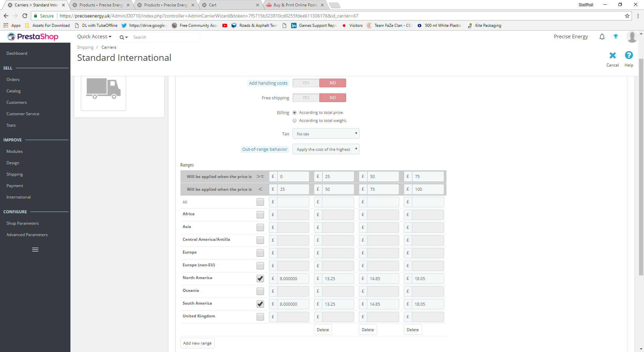Click the Add handling costs label
The height and width of the screenshot is (352, 644).
268,83
